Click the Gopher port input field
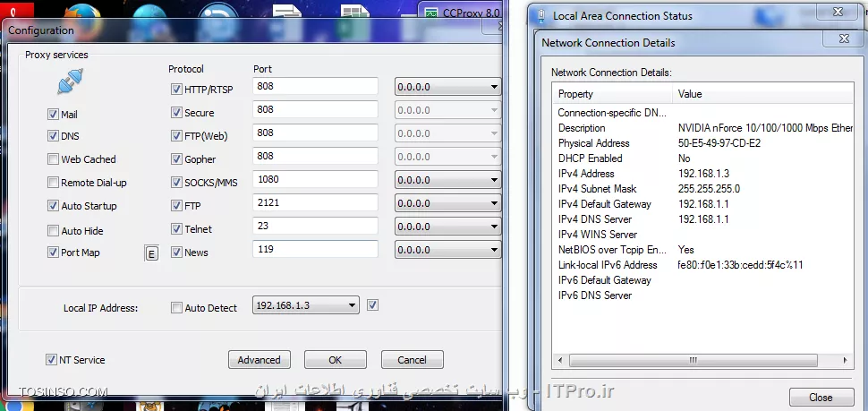Screen dimensions: 868x411 pyautogui.click(x=315, y=156)
